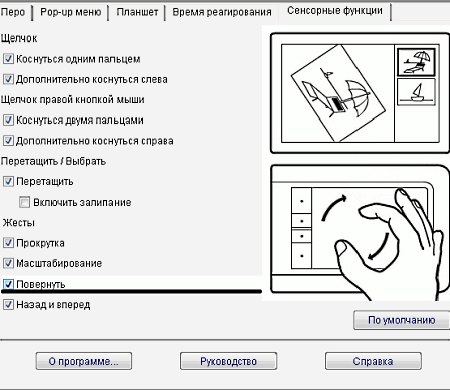Screen dimensions: 450x390
Task: Click the Щелчок правой кнопкой мыши heading
Action: pyautogui.click(x=72, y=100)
